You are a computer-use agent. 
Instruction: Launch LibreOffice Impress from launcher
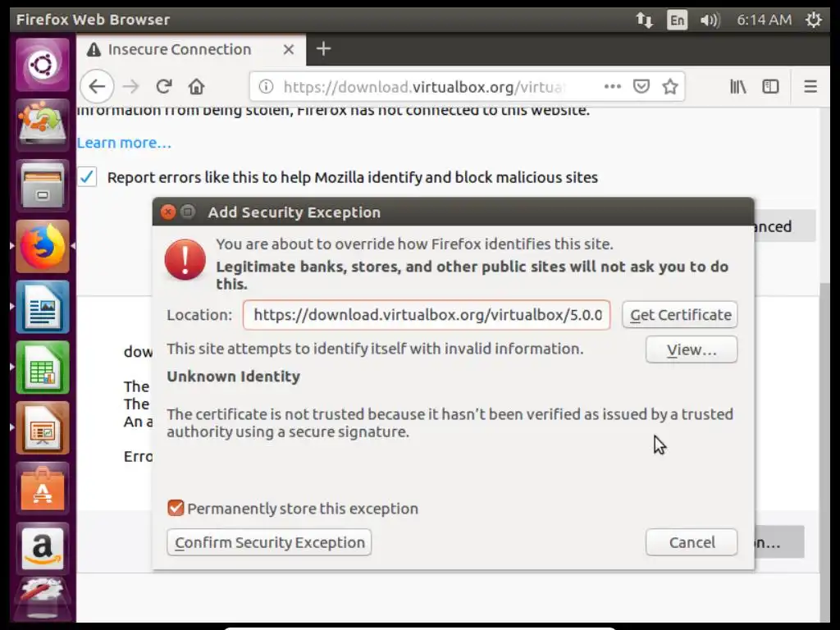(43, 427)
